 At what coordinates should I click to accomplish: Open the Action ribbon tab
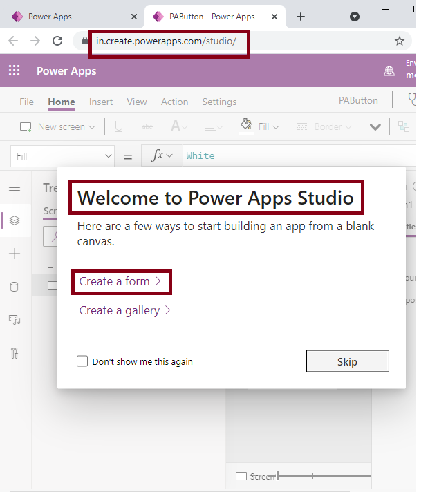tap(174, 102)
